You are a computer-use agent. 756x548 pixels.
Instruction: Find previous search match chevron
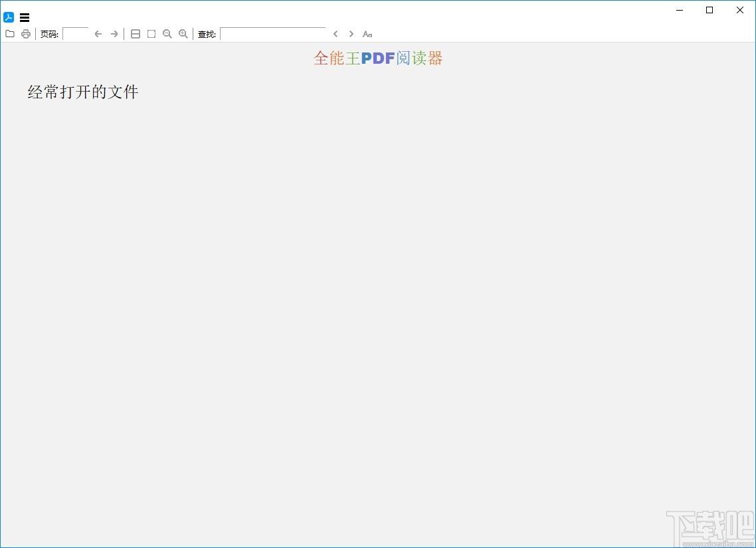pos(335,34)
